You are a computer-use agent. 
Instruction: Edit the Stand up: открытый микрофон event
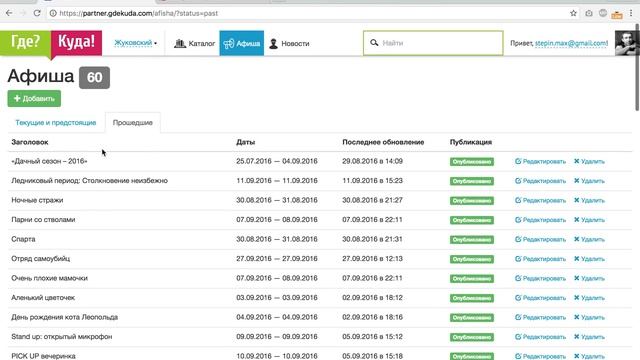(540, 337)
